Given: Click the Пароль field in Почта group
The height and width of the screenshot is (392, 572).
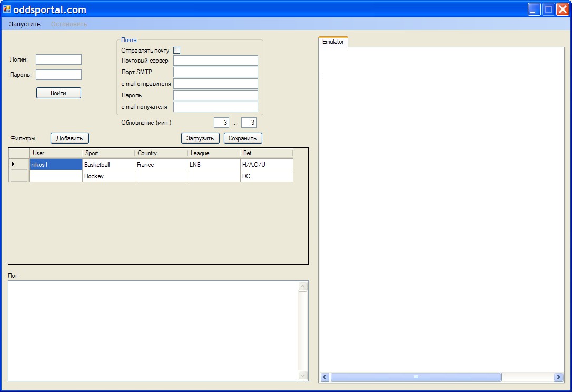Looking at the screenshot, I should (215, 95).
